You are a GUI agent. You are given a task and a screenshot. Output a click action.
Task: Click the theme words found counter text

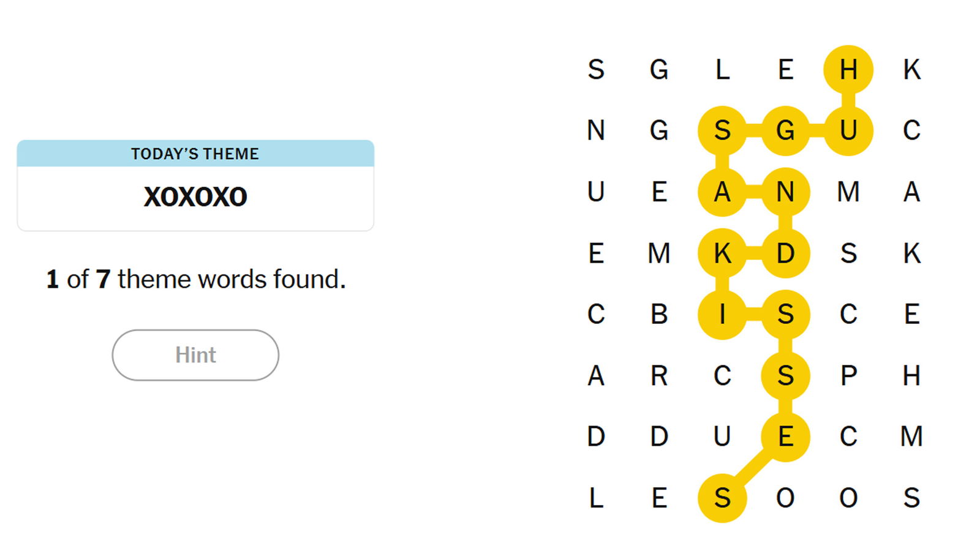196,279
